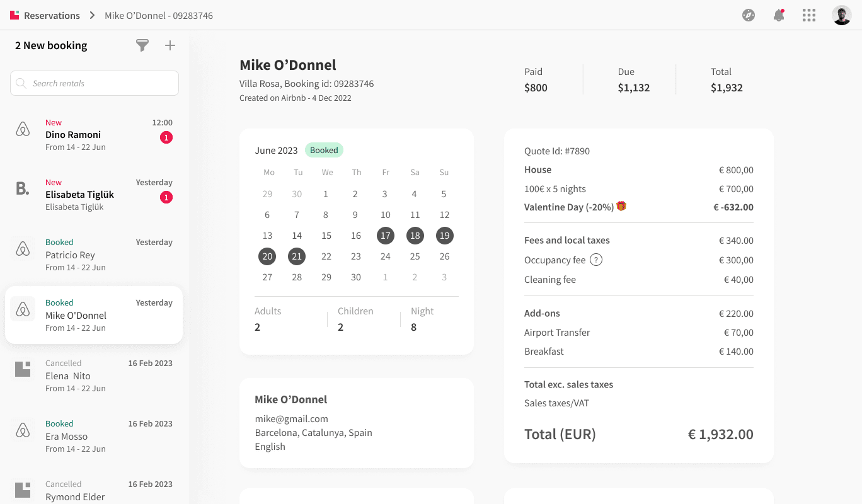Click the Airbnb icon beside Patricio Rey

point(23,249)
